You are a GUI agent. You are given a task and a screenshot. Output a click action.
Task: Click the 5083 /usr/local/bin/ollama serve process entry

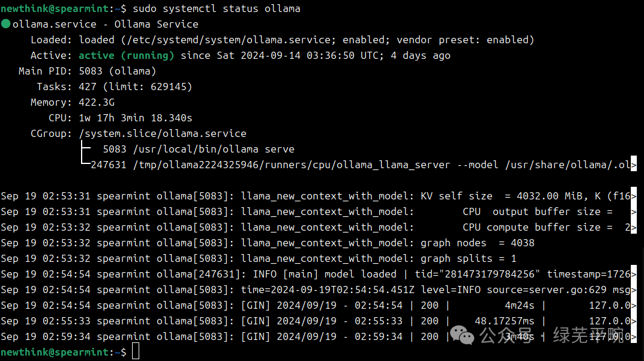[x=199, y=149]
